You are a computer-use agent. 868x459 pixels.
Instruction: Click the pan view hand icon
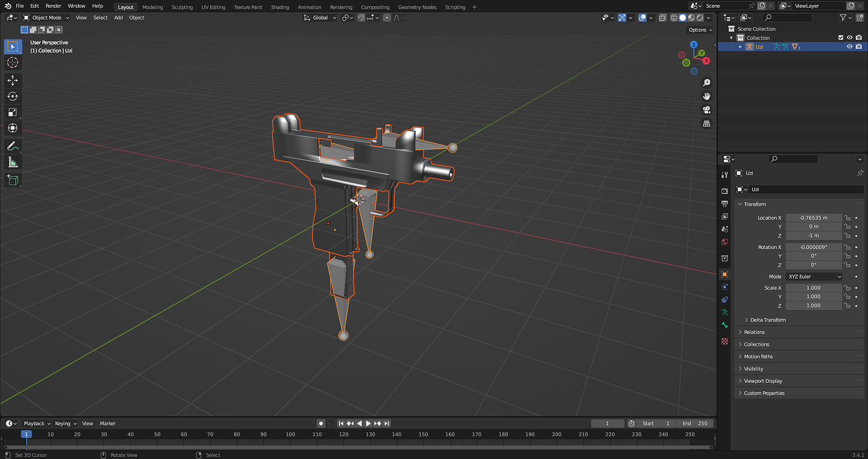[706, 96]
